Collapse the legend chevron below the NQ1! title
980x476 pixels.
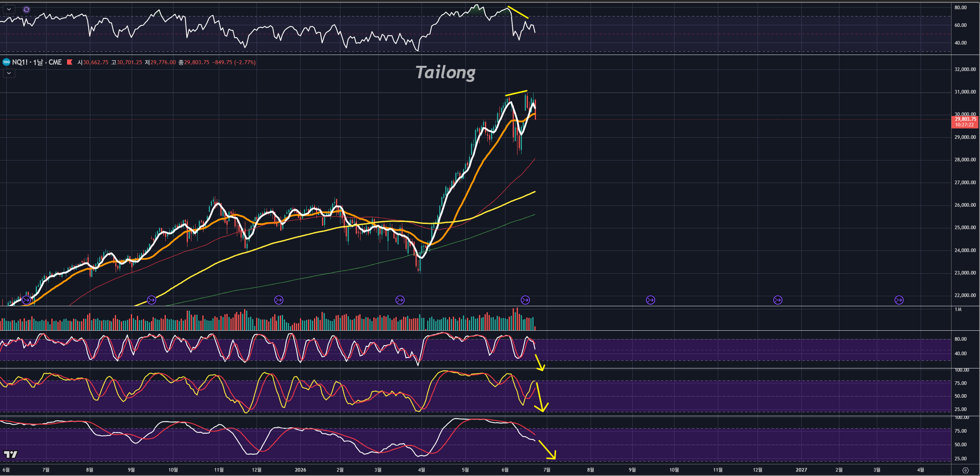[9, 73]
